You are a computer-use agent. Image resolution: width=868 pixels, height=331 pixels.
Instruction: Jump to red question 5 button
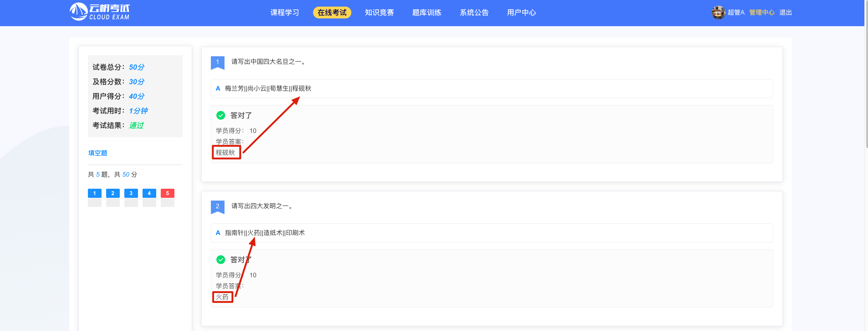[167, 193]
